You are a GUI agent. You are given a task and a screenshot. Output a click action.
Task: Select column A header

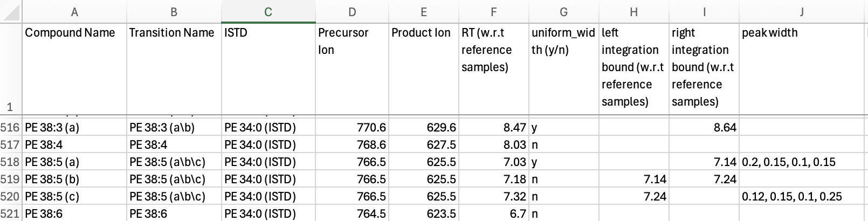74,11
